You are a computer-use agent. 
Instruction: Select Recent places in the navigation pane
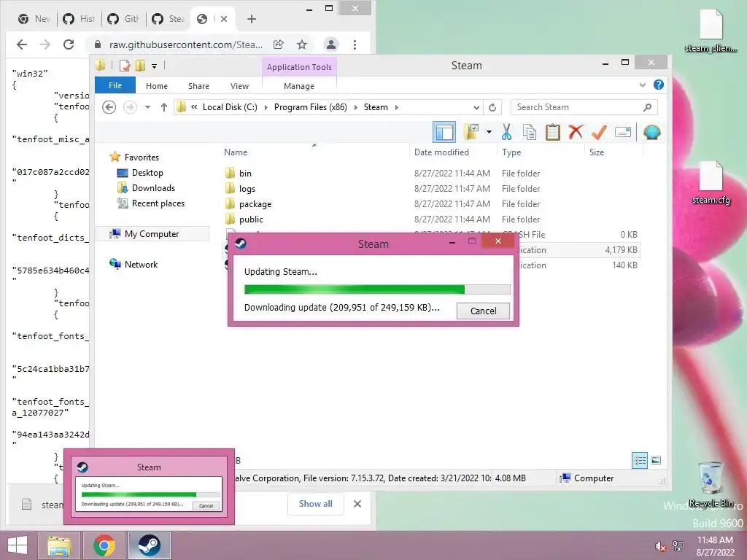(x=158, y=203)
